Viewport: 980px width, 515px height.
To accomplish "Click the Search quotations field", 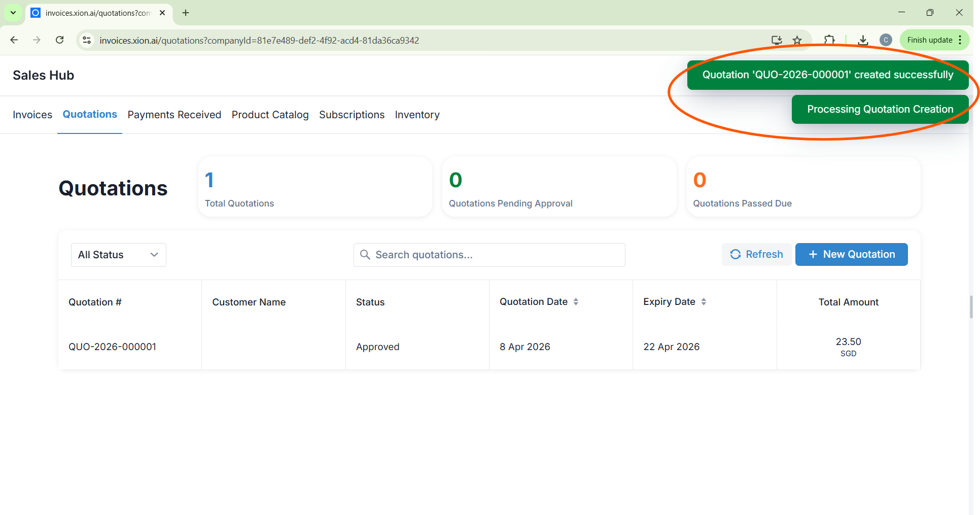I will click(x=489, y=255).
